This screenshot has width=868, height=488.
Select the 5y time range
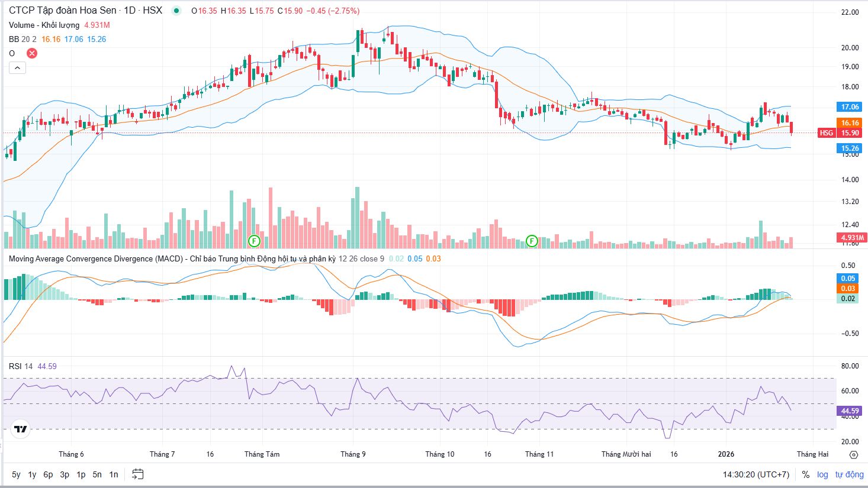(x=16, y=474)
